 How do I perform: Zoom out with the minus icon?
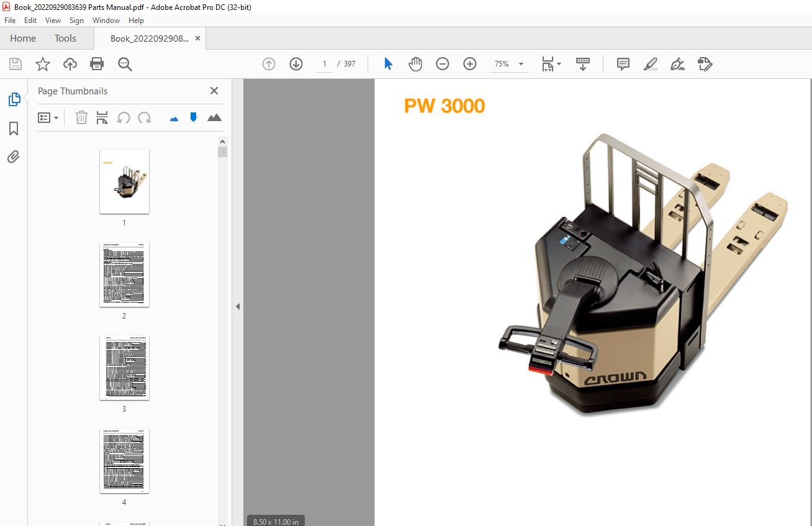point(443,64)
